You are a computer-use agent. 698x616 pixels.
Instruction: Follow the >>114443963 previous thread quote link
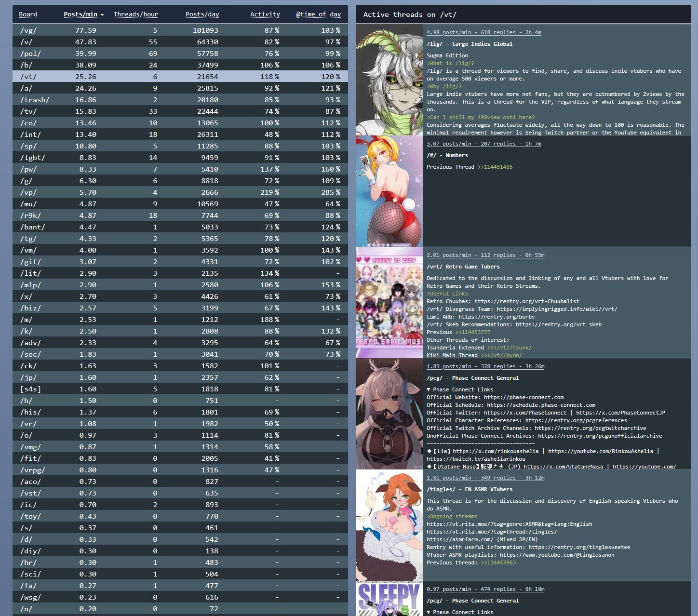pos(498,562)
